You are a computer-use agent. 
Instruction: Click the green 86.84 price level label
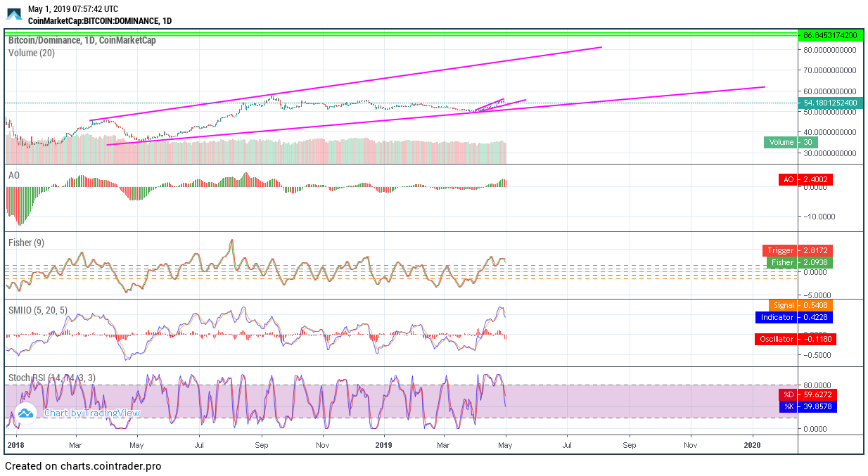coord(830,35)
